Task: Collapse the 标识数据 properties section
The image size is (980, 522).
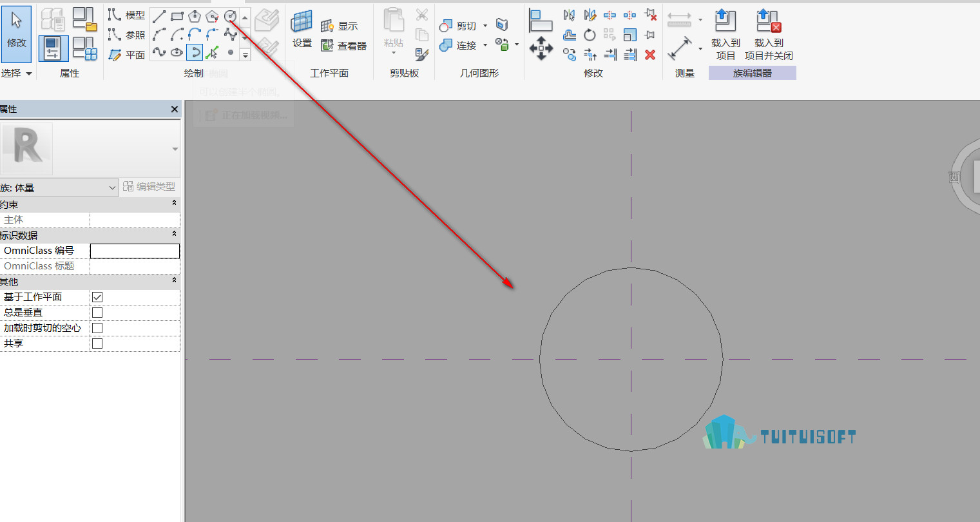Action: tap(174, 235)
